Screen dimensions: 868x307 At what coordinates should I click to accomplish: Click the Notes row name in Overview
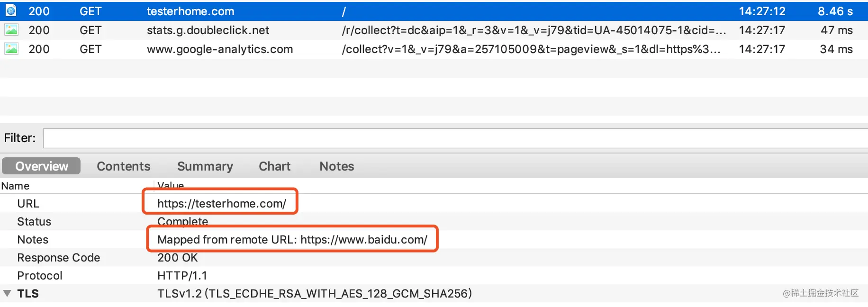[33, 240]
